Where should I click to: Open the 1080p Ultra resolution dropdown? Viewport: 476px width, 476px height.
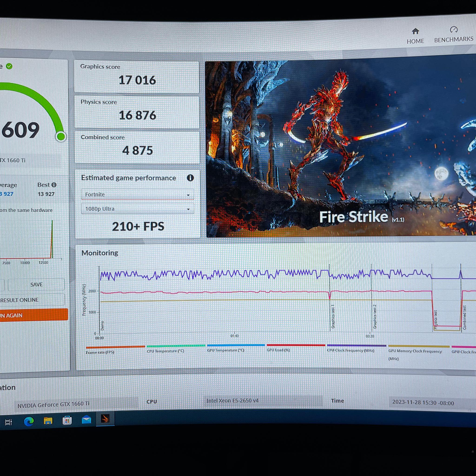coord(138,209)
